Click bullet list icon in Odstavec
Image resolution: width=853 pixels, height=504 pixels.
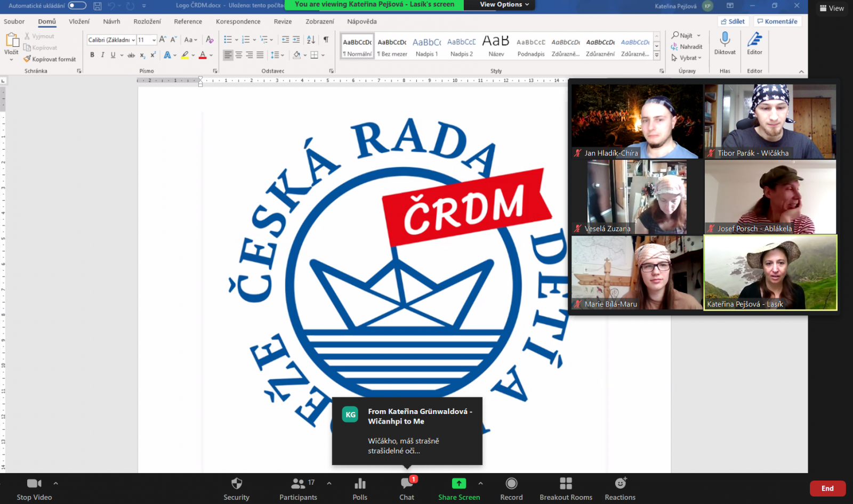coord(228,39)
